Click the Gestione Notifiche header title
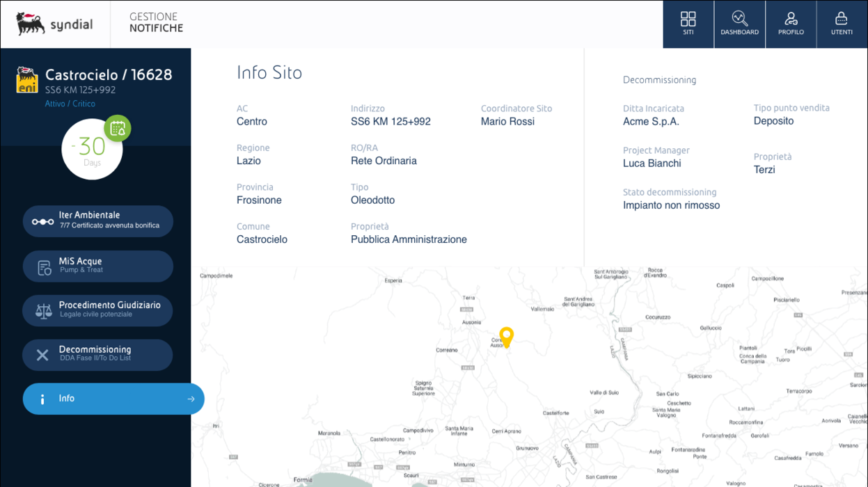The height and width of the screenshot is (487, 868). click(x=156, y=23)
